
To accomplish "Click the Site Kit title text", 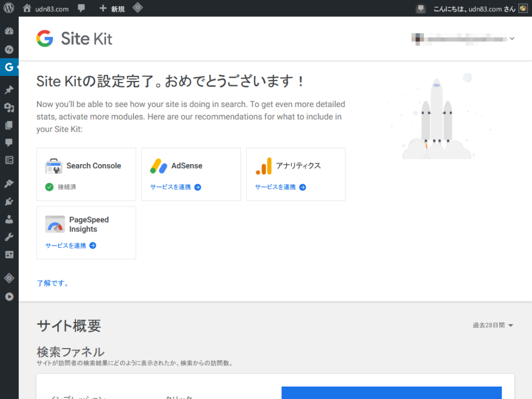I will pos(87,38).
